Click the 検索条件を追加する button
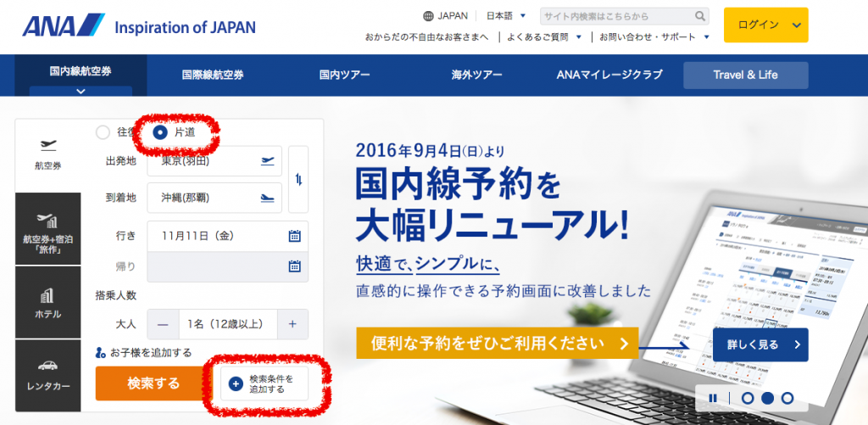Screen dimensions: 868x425 [264, 383]
